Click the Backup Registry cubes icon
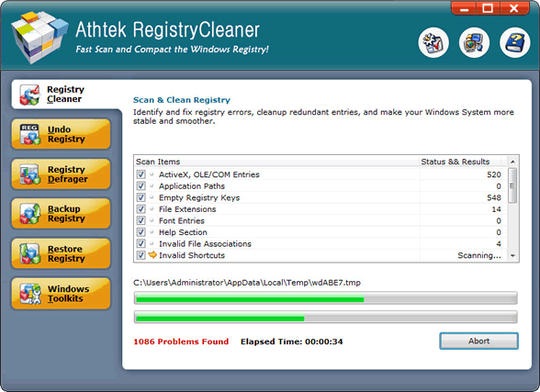This screenshot has width=540, height=392. 30,214
